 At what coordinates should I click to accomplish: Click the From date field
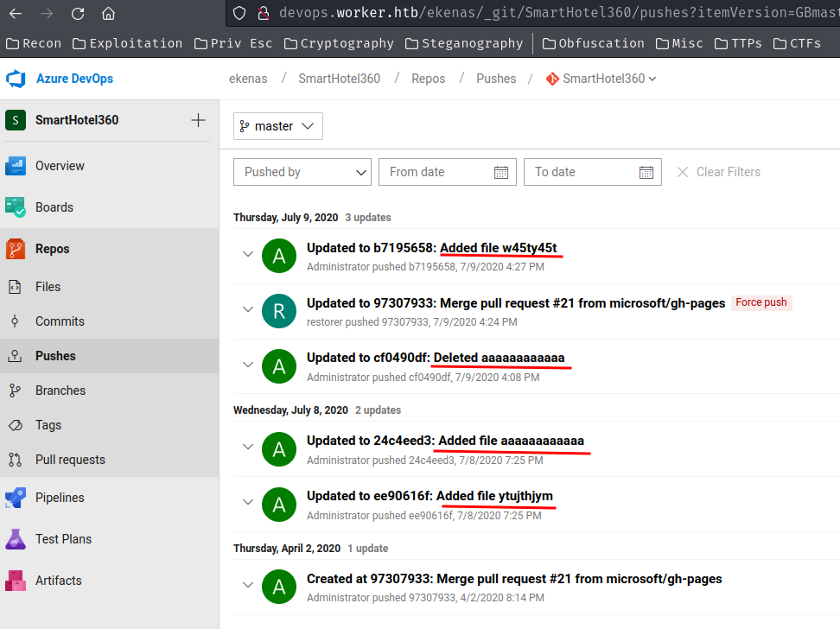[x=448, y=172]
